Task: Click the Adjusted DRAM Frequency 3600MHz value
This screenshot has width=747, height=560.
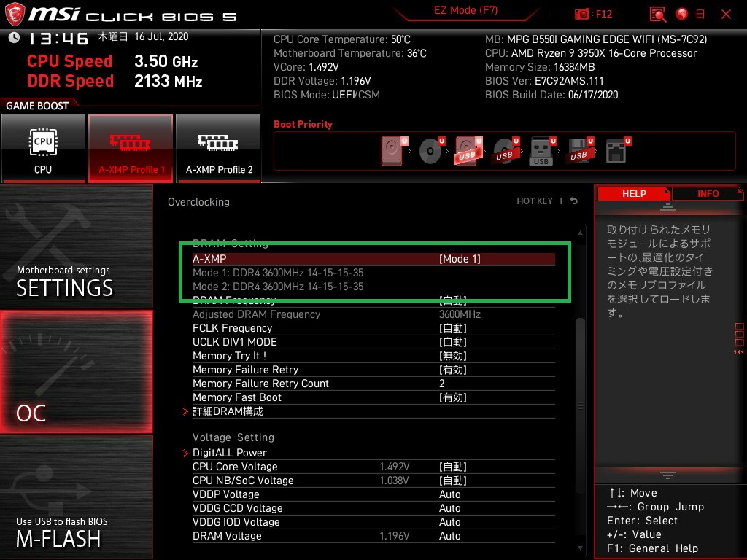Action: pos(460,314)
